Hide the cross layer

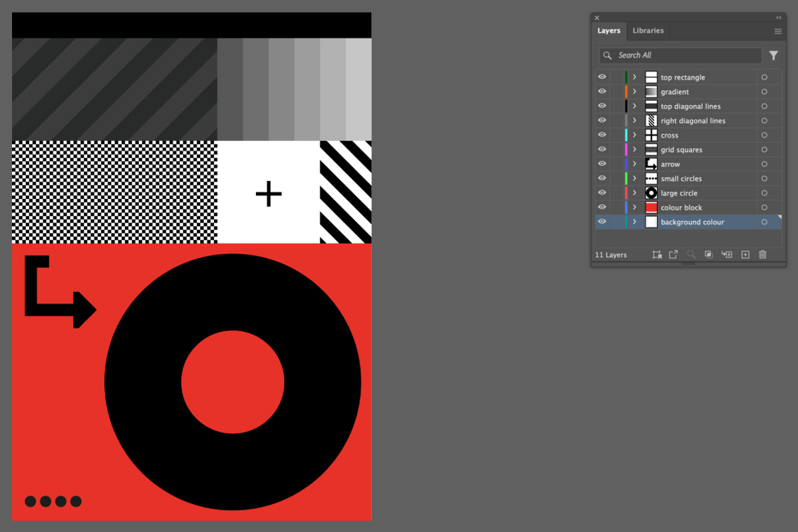click(602, 135)
